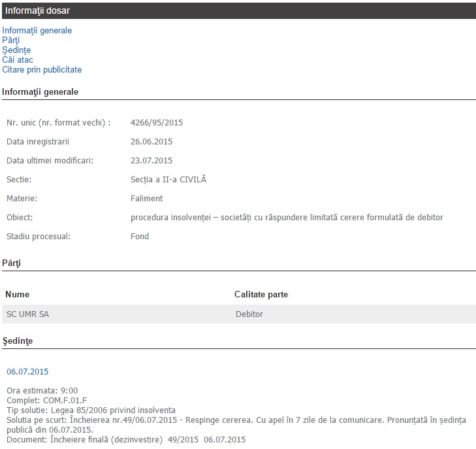Open the 06.07.2015 hearing date link

pos(27,372)
